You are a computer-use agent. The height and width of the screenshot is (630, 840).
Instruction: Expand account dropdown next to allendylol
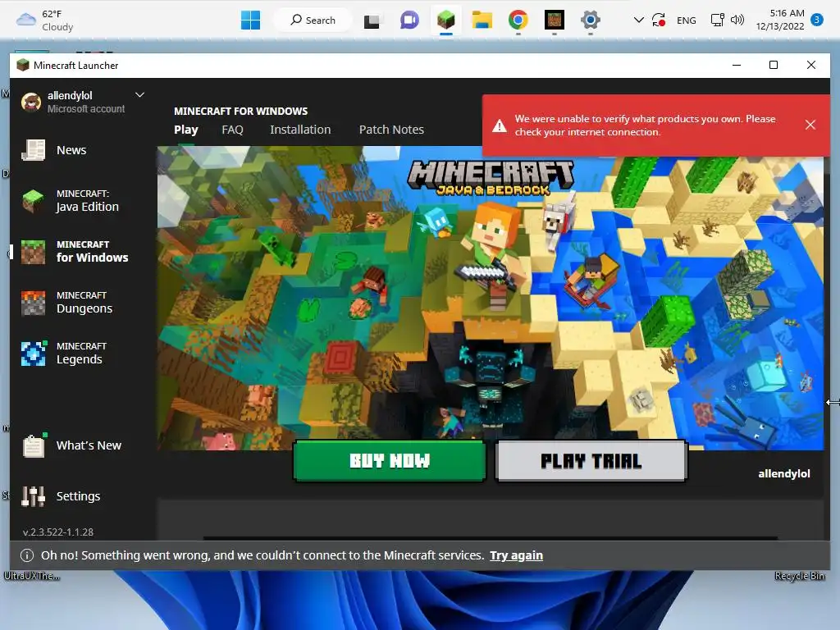[x=139, y=95]
